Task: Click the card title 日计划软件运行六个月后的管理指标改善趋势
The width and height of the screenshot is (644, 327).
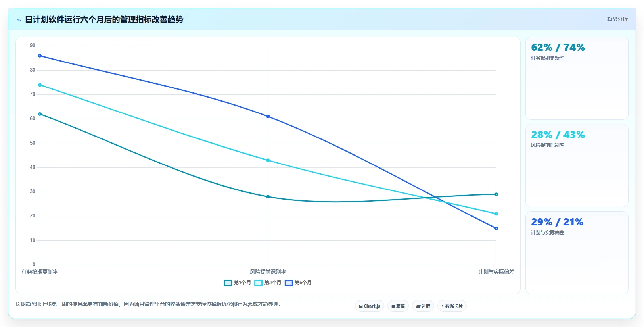Action: click(104, 20)
